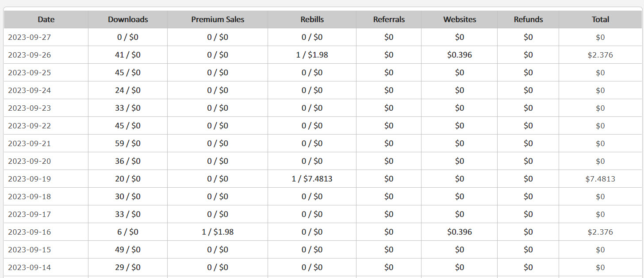Click the Date column header
The height and width of the screenshot is (278, 644).
pyautogui.click(x=46, y=19)
